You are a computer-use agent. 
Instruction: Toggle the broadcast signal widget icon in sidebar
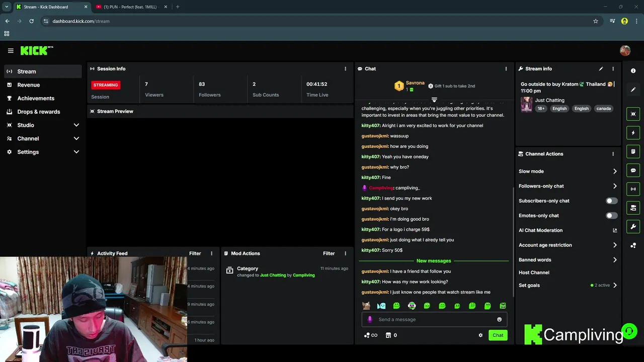pyautogui.click(x=633, y=189)
